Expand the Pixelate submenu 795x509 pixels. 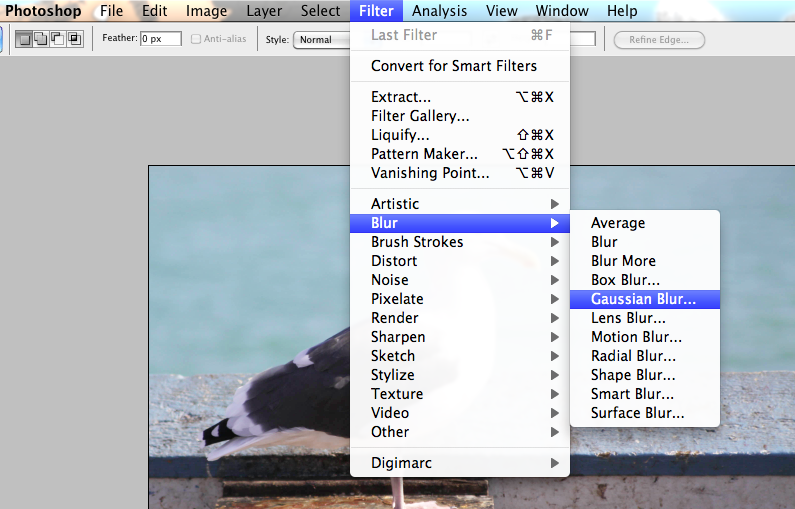coord(460,299)
